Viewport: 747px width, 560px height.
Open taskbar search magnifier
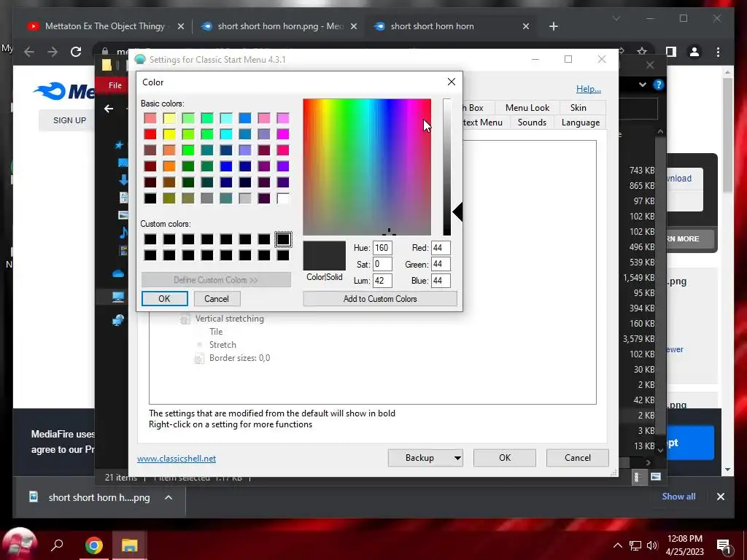[x=57, y=545]
